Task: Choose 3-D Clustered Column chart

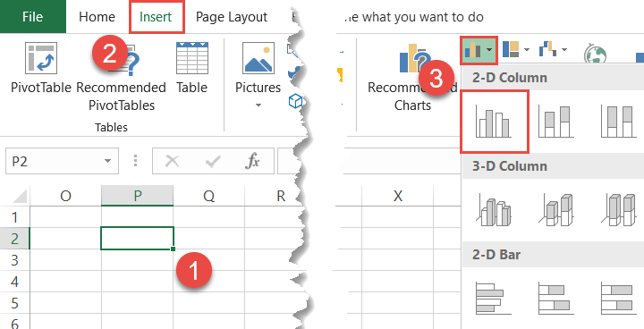Action: [x=494, y=211]
